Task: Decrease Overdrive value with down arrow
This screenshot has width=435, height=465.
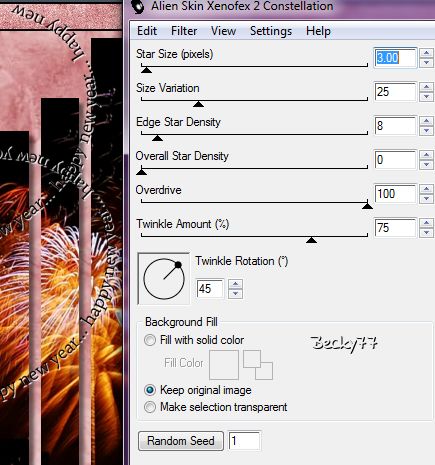Action: pyautogui.click(x=426, y=199)
